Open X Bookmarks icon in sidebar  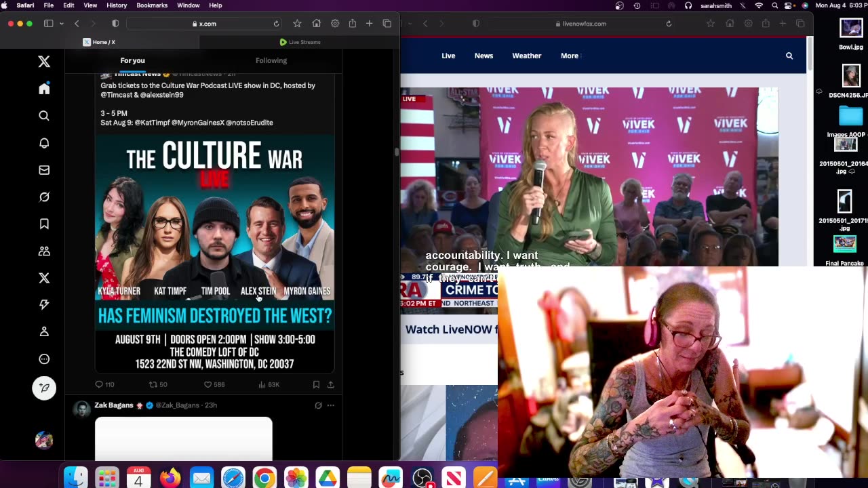pyautogui.click(x=44, y=224)
